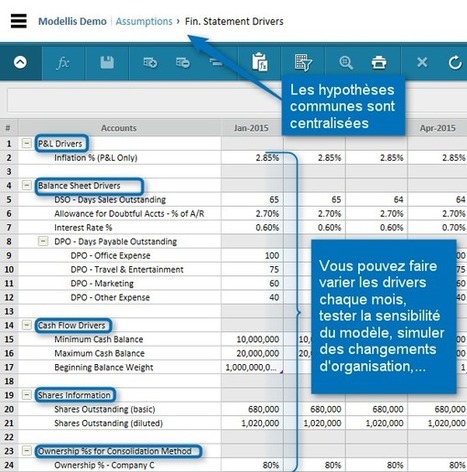Go to the Modellis Demo home link
The width and height of the screenshot is (467, 472).
[72, 21]
